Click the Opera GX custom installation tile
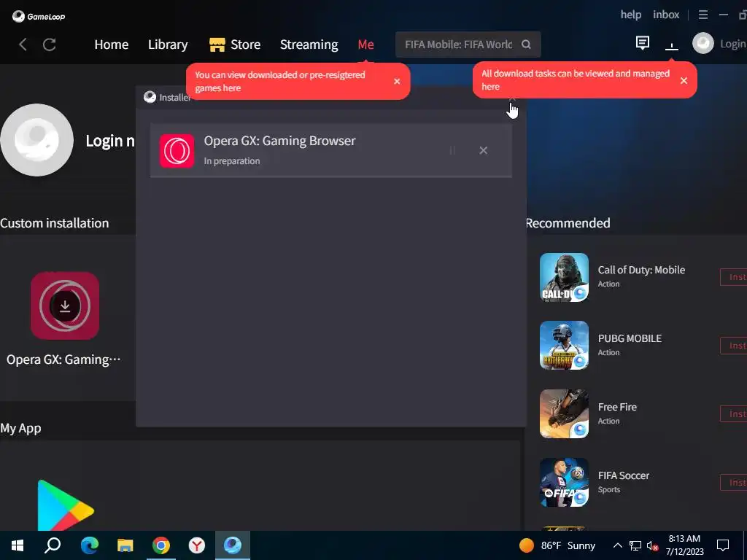The image size is (747, 560). point(65,306)
